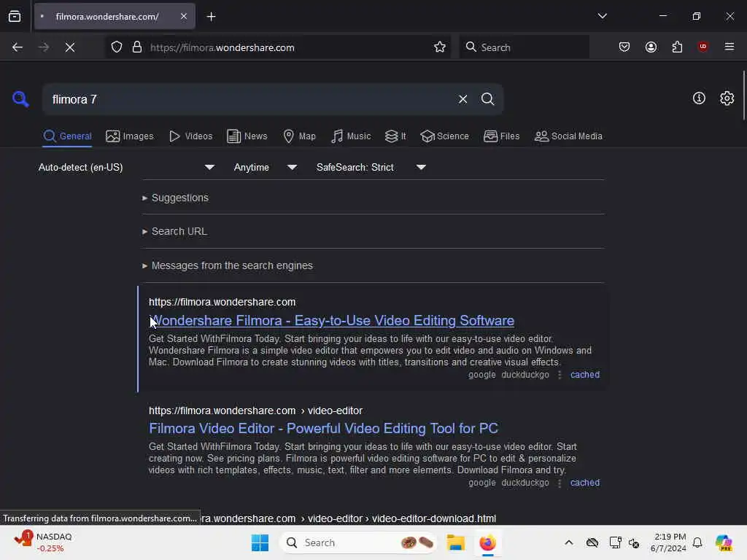Open the display/cast tray icon

click(x=615, y=542)
